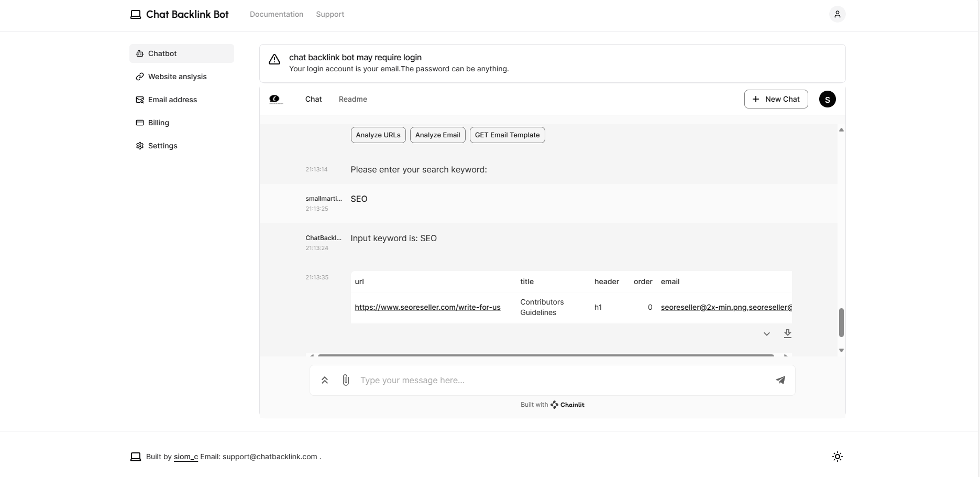Open Website analysis in the sidebar
The image size is (980, 477).
177,77
